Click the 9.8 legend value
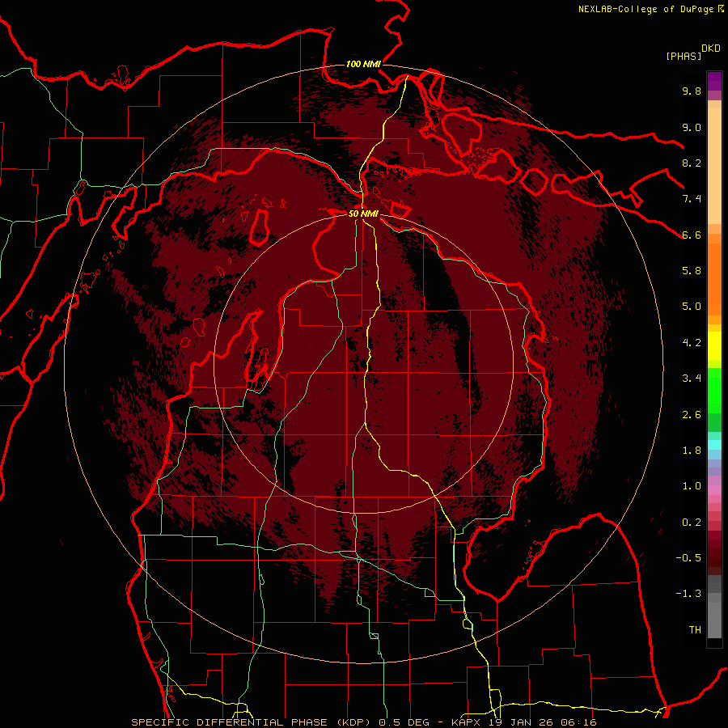The width and height of the screenshot is (728, 728). (x=692, y=91)
